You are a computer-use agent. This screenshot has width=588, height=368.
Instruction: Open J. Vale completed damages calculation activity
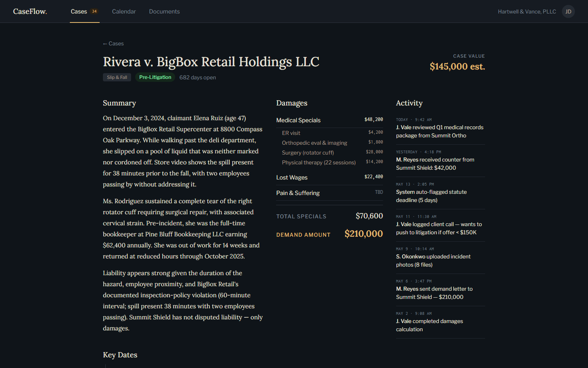[440, 321]
